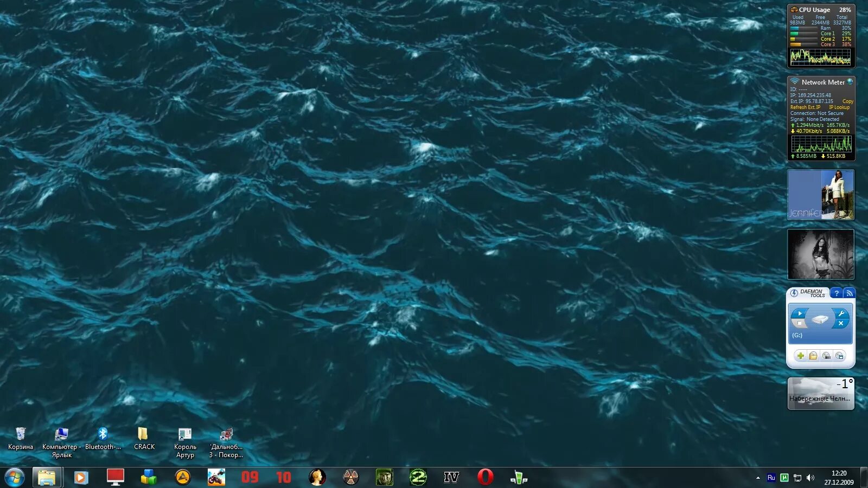Click the Jennifer slideshow gadget picture
The image size is (868, 488).
821,195
